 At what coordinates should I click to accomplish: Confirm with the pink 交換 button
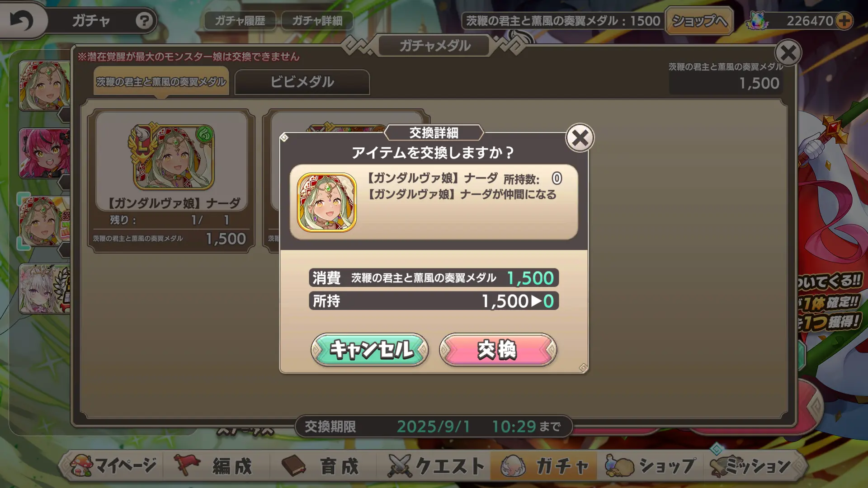(x=498, y=349)
